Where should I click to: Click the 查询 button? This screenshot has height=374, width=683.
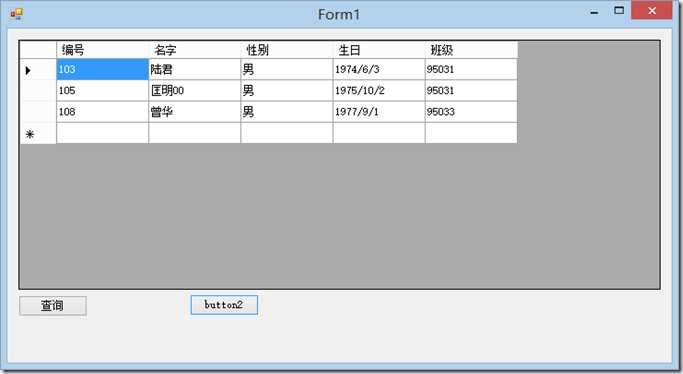[x=53, y=306]
